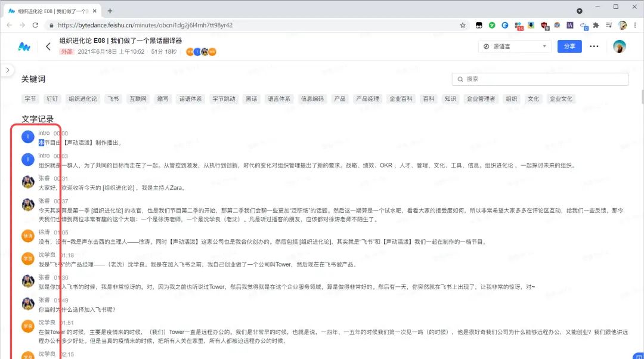Select the 语言体系 keyword tag
This screenshot has height=359, width=644.
[279, 98]
